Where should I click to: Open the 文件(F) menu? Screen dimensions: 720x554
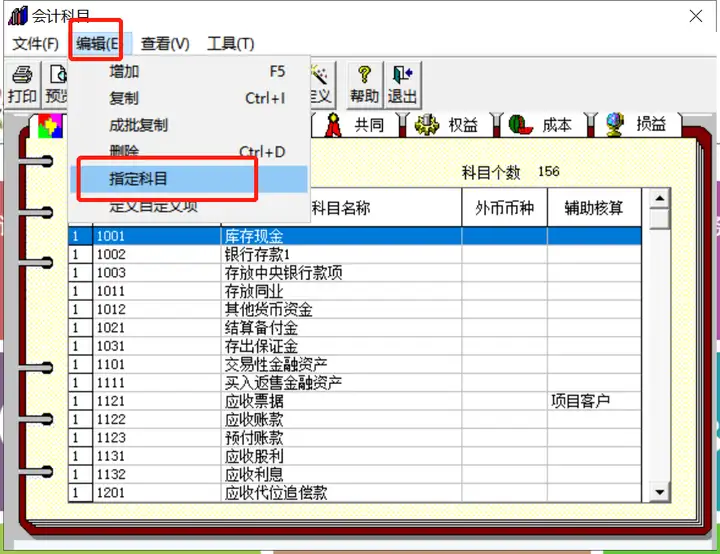click(35, 44)
